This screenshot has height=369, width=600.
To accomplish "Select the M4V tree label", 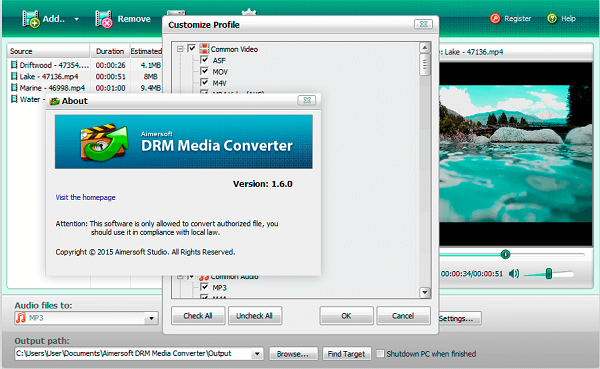I will [220, 83].
